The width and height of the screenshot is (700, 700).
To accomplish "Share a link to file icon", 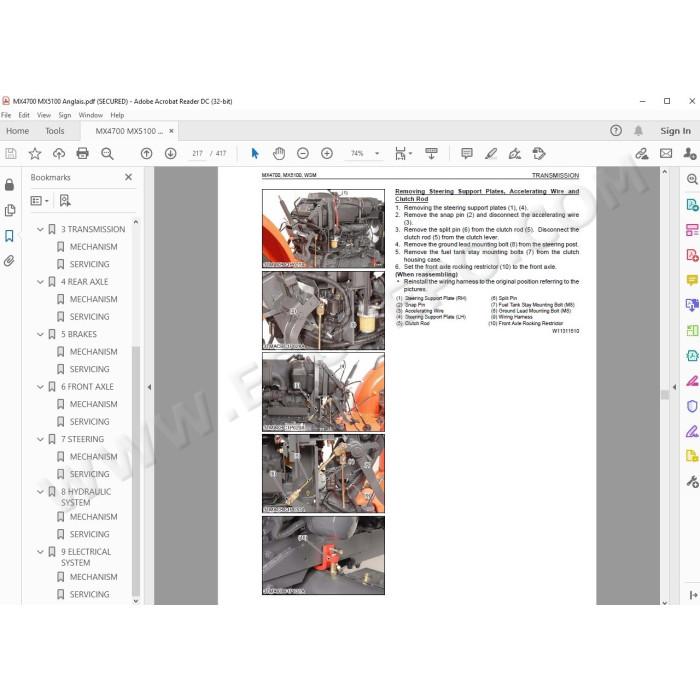I will tap(642, 154).
